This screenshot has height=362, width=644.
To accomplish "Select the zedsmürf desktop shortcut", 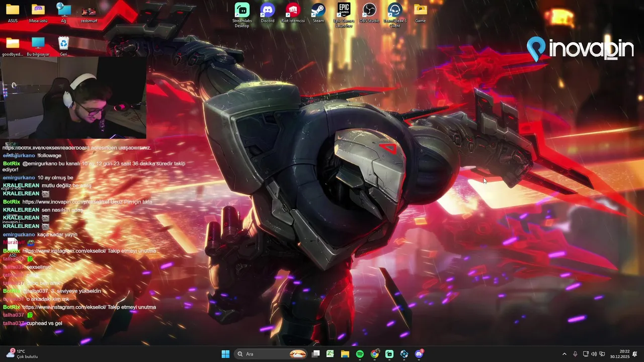I will click(x=89, y=13).
